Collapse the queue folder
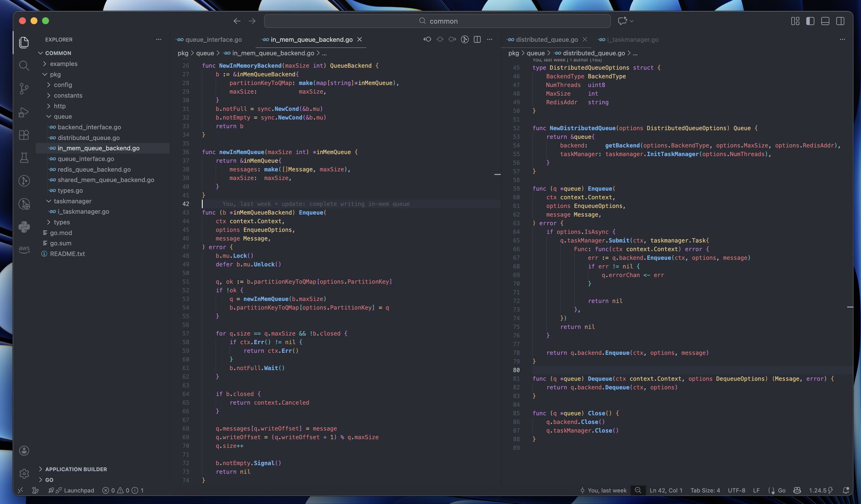The image size is (861, 504). (x=63, y=116)
